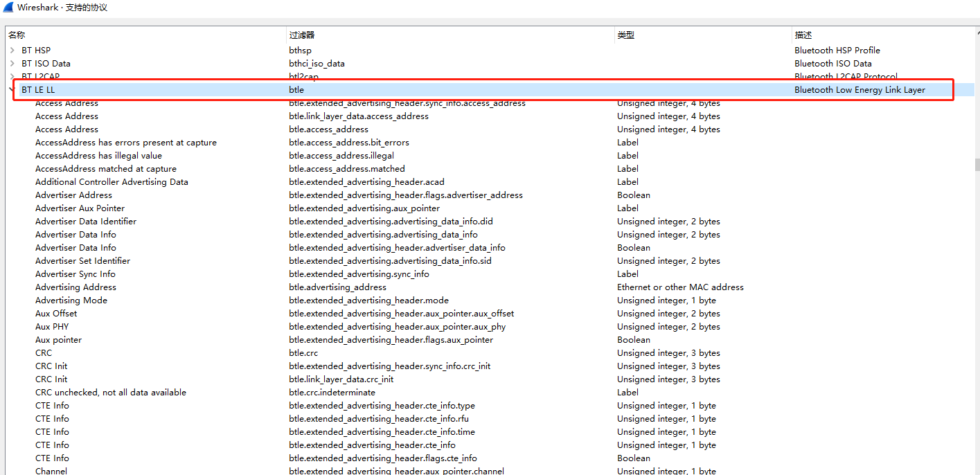The image size is (980, 475).
Task: Click Bluetooth Low Energy Link Layer description
Action: pyautogui.click(x=859, y=90)
